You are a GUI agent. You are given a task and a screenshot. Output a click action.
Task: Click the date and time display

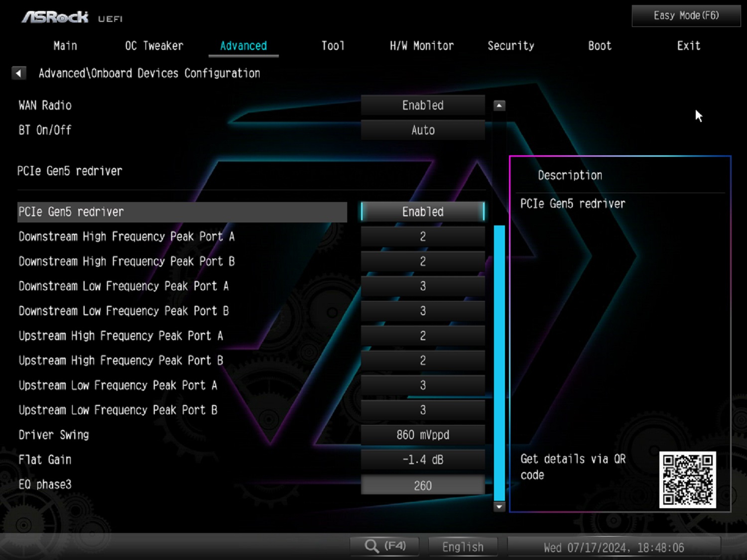[x=614, y=548]
